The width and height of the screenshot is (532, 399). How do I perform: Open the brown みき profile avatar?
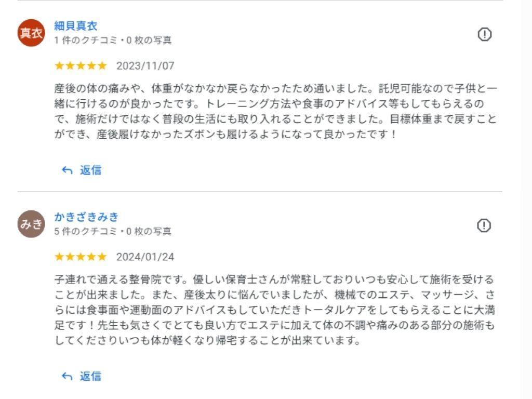(31, 224)
